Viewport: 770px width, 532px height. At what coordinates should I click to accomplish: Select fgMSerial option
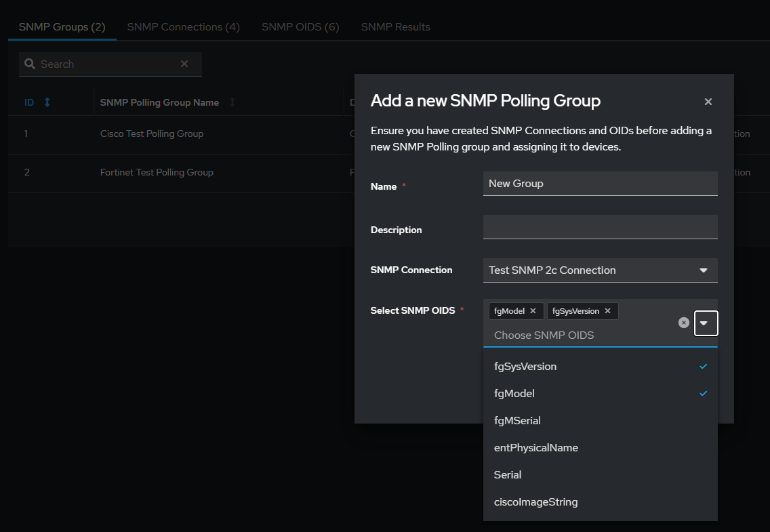[x=600, y=421]
